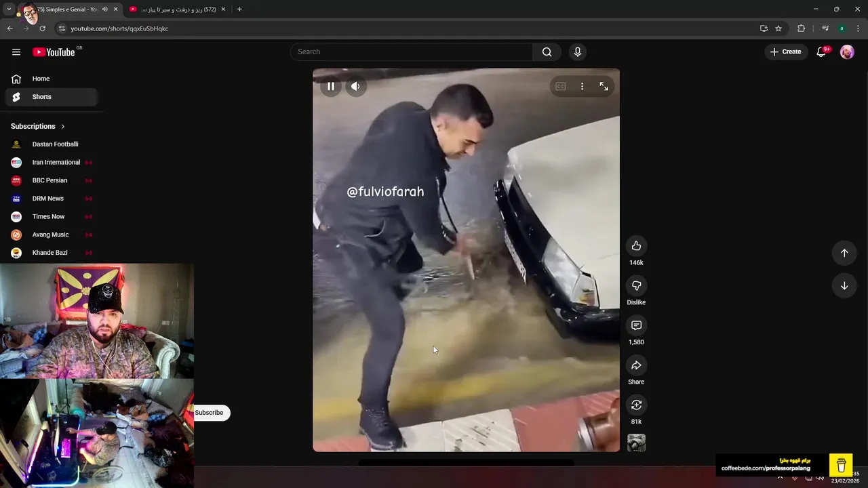The height and width of the screenshot is (488, 868).
Task: Share this Short
Action: tap(636, 365)
